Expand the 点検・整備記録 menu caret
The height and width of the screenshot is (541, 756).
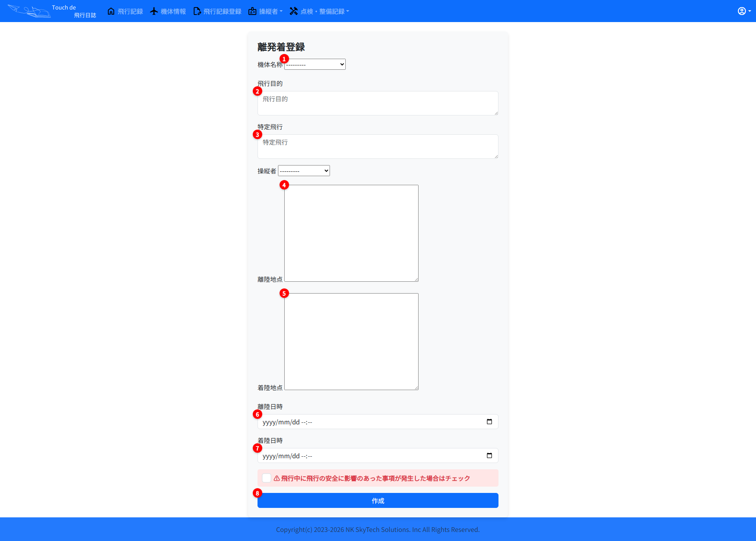[348, 11]
